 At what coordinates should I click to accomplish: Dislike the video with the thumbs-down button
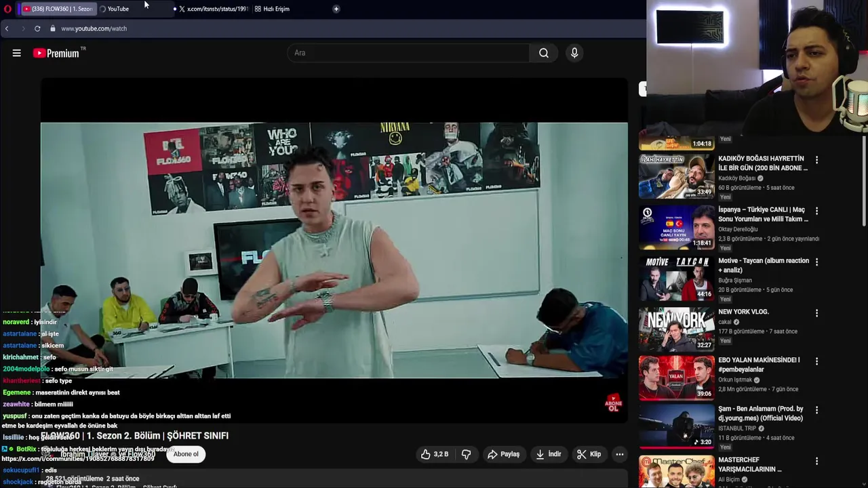tap(466, 454)
